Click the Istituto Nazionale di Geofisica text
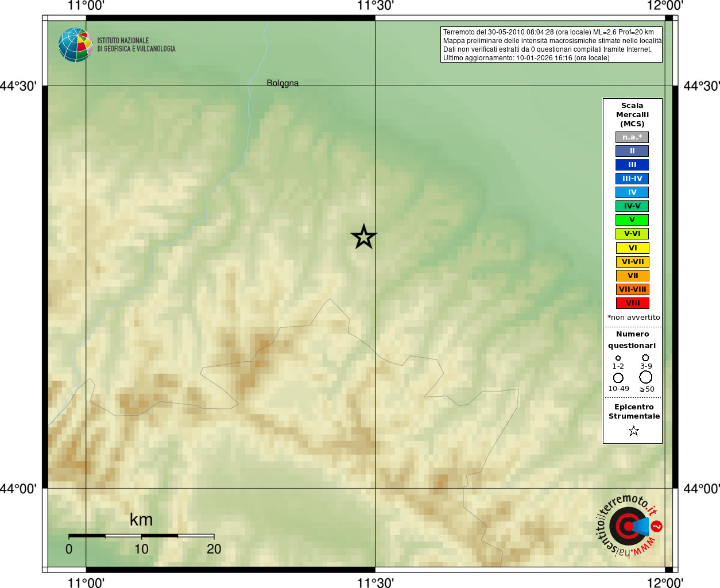The width and height of the screenshot is (720, 588). [x=136, y=45]
